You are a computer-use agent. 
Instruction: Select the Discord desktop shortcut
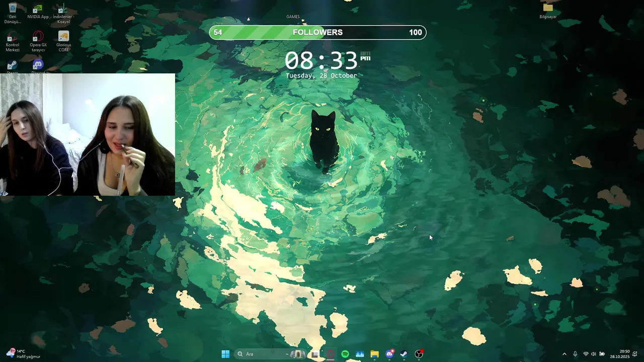[x=38, y=66]
